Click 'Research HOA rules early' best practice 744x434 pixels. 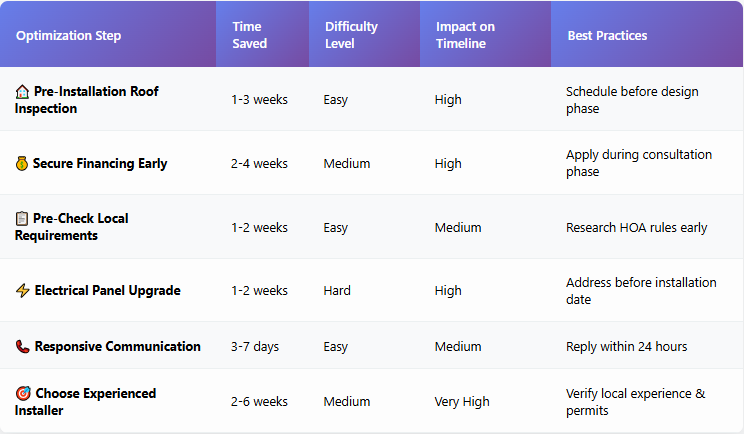(x=636, y=228)
